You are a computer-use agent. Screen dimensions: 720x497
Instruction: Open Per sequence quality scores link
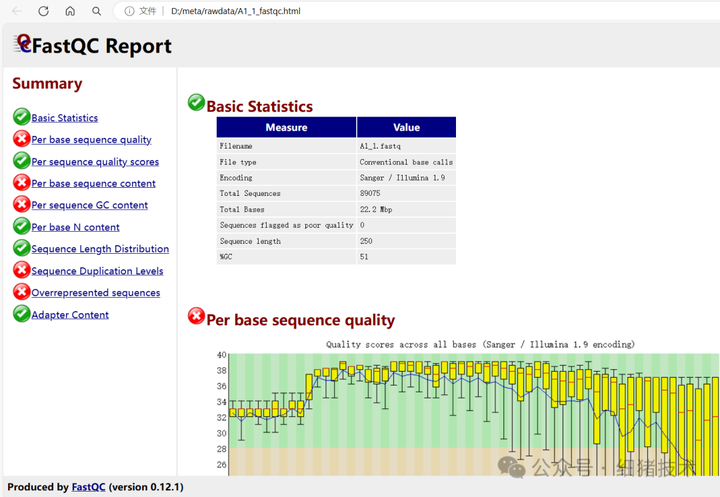(x=95, y=162)
